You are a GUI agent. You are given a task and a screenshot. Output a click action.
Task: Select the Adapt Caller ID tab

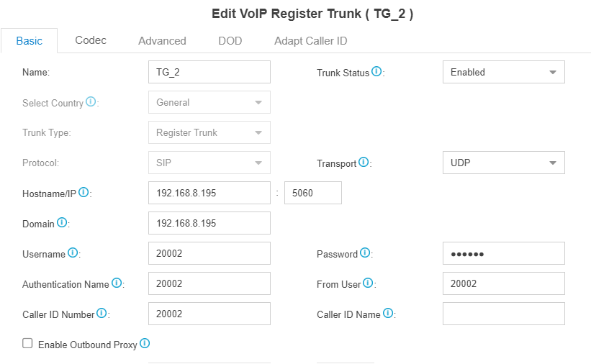click(x=310, y=41)
